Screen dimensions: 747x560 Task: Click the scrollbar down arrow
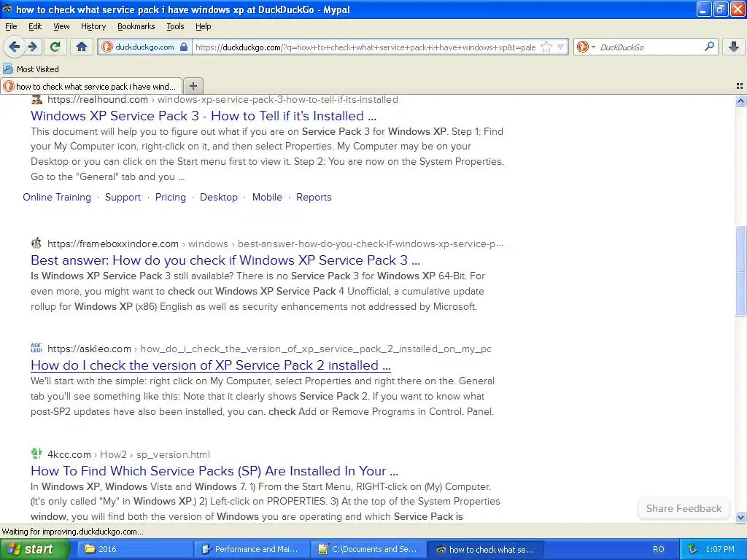[740, 517]
